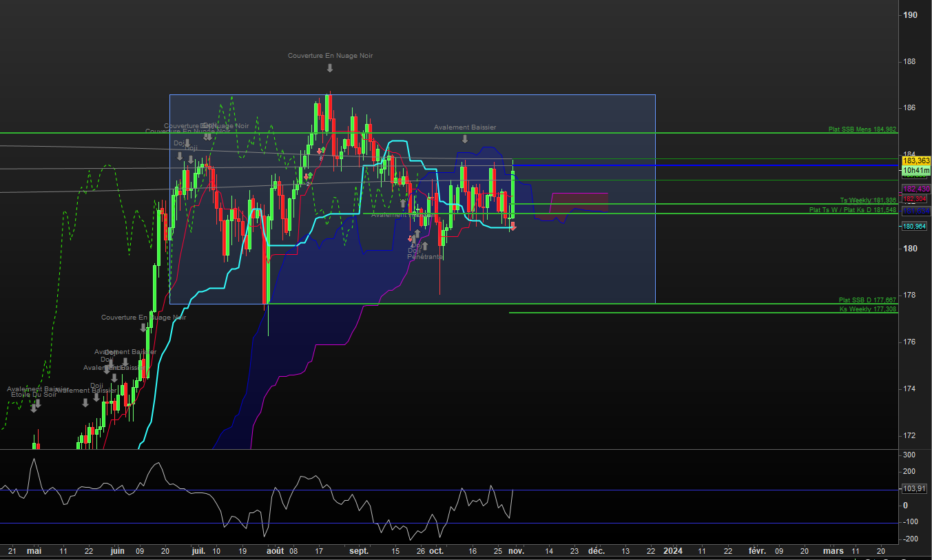
Task: Select the red-green arrow pair numbered 2
Action: point(308,177)
